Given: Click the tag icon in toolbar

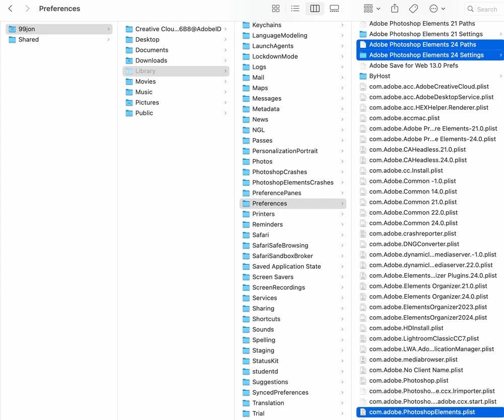Looking at the screenshot, I should (x=413, y=9).
